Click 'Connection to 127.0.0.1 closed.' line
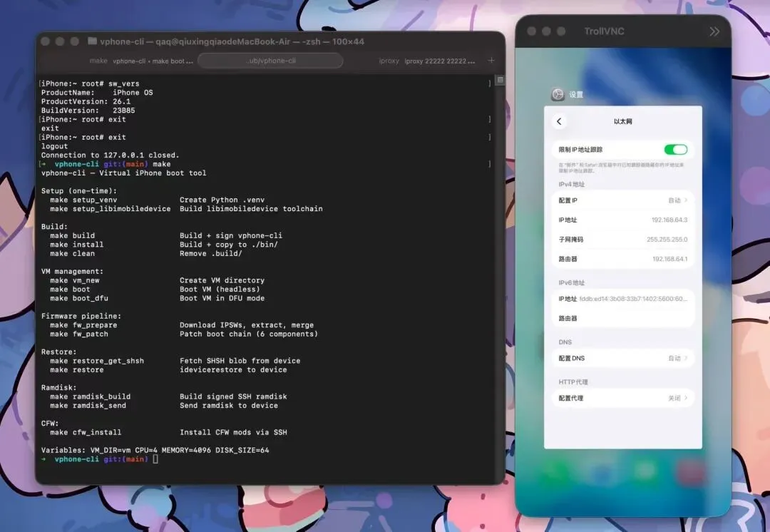The image size is (770, 532). point(110,155)
